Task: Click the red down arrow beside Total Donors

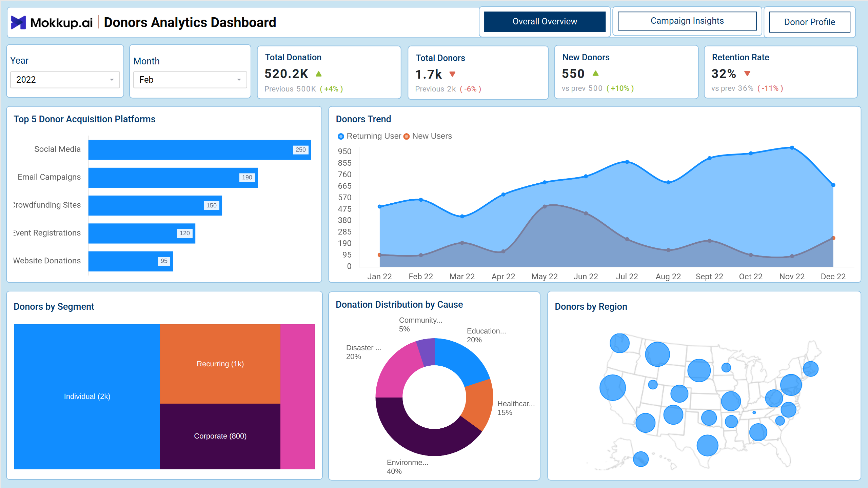Action: coord(452,74)
